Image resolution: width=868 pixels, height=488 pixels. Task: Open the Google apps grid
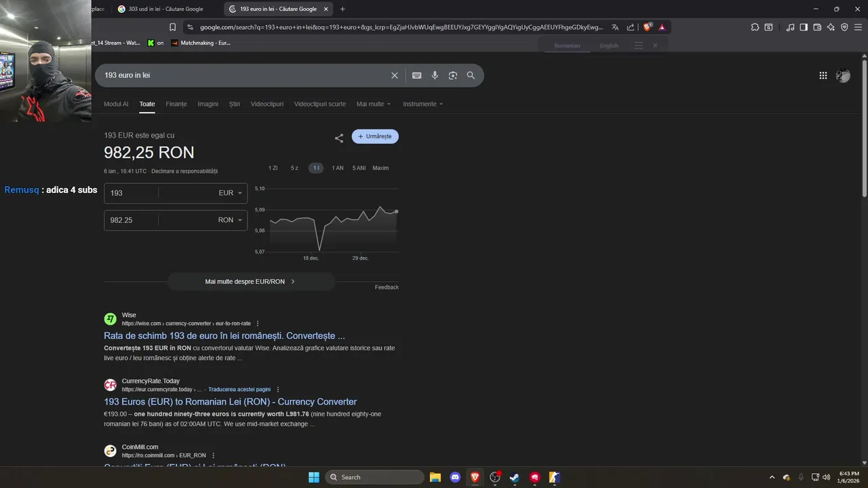823,76
